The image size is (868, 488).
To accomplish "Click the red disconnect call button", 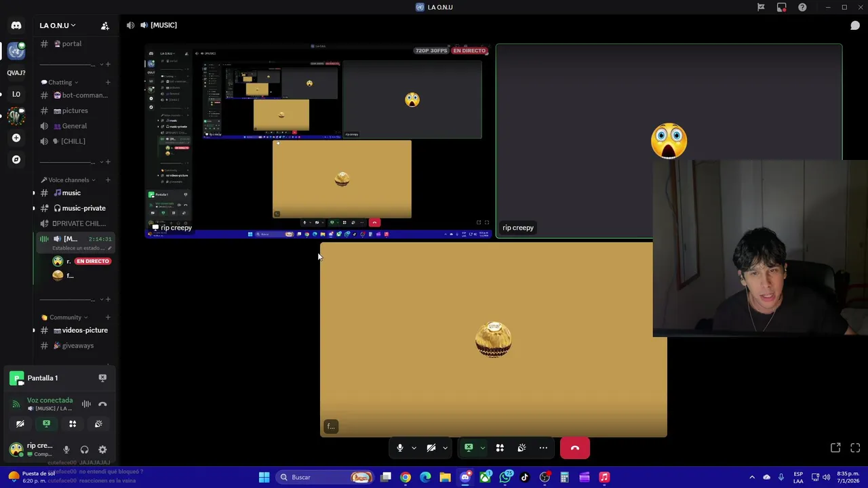I will point(575,448).
